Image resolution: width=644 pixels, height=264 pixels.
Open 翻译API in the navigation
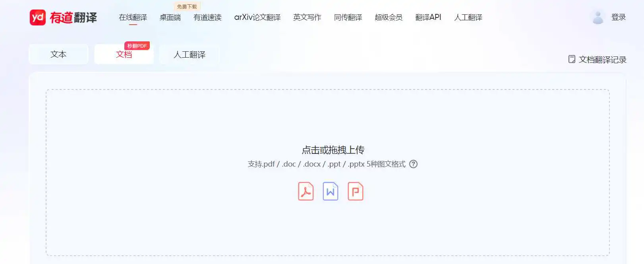[x=428, y=17]
